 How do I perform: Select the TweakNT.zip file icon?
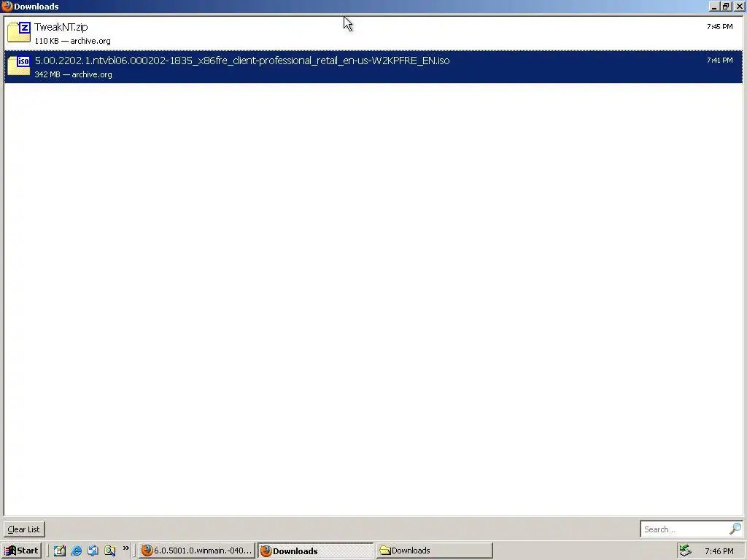(x=19, y=32)
